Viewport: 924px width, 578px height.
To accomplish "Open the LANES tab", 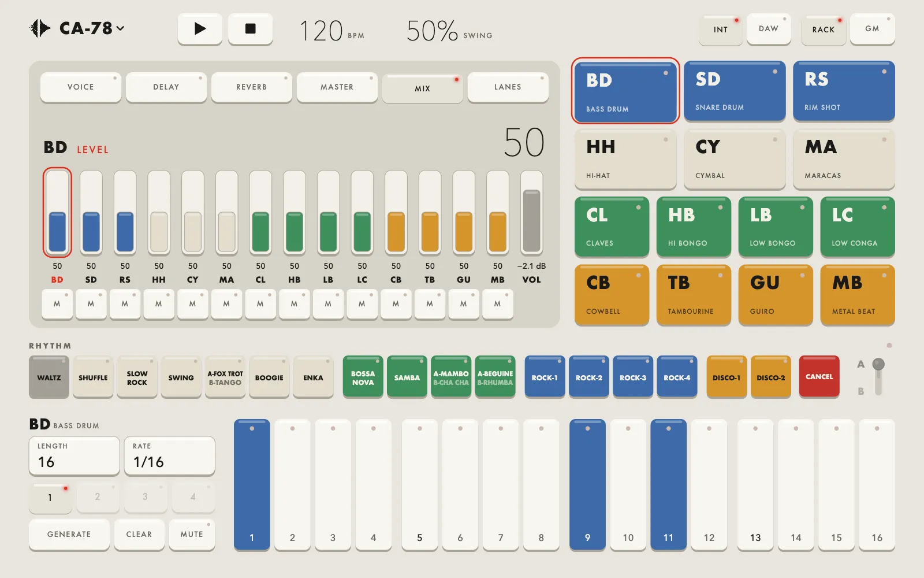I will coord(508,87).
